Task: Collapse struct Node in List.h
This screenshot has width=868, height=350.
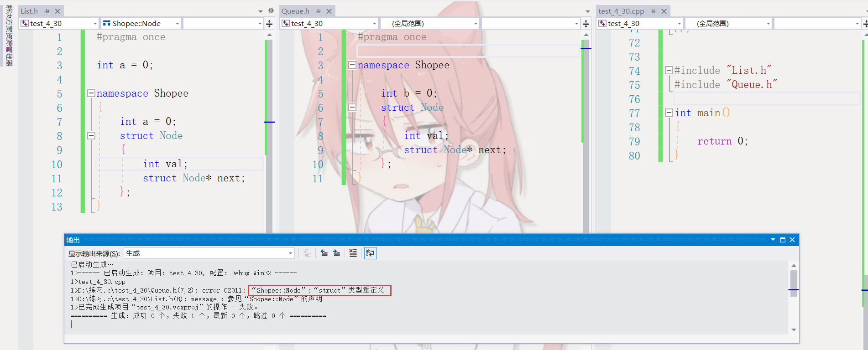Action: click(91, 135)
